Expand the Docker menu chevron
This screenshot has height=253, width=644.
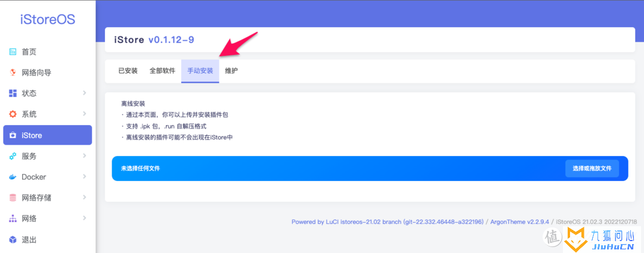[85, 177]
